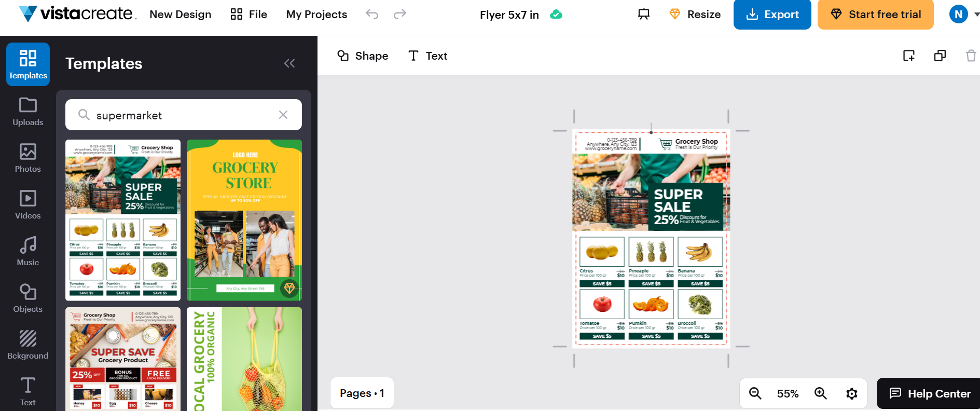Click the undo arrow icon

372,14
